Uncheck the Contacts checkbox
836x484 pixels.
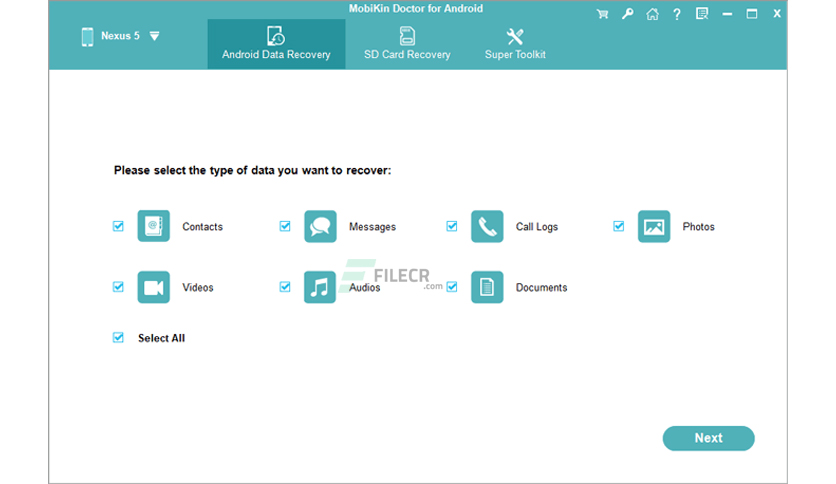click(118, 226)
